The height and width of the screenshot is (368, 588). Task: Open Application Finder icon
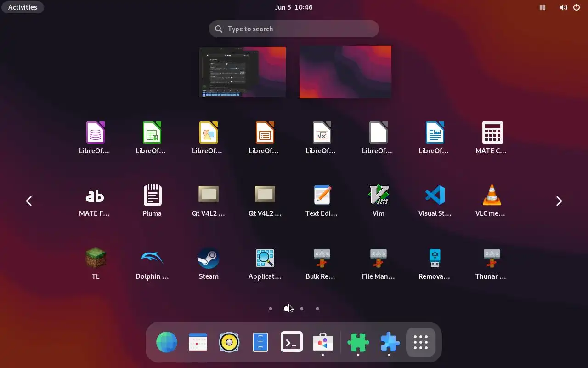click(265, 258)
